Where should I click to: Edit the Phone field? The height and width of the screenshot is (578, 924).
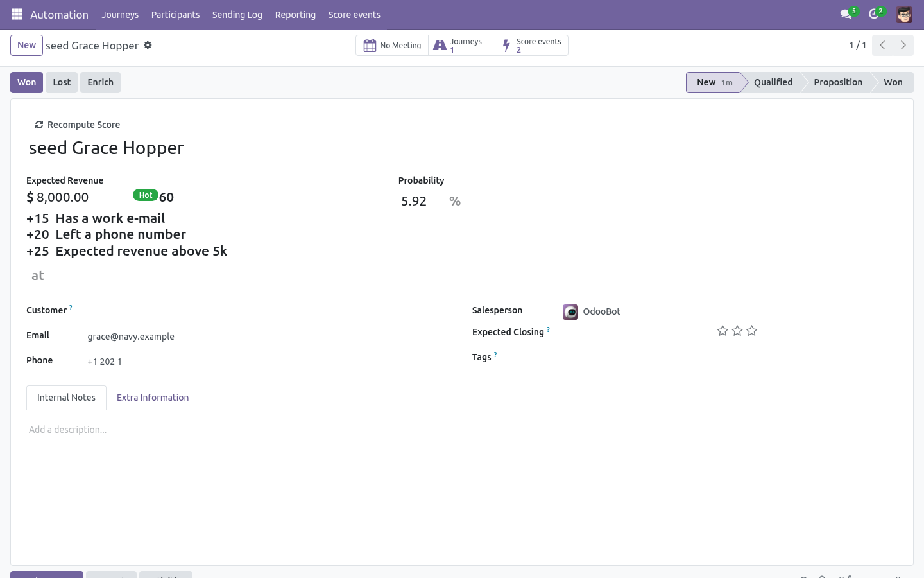tap(266, 362)
